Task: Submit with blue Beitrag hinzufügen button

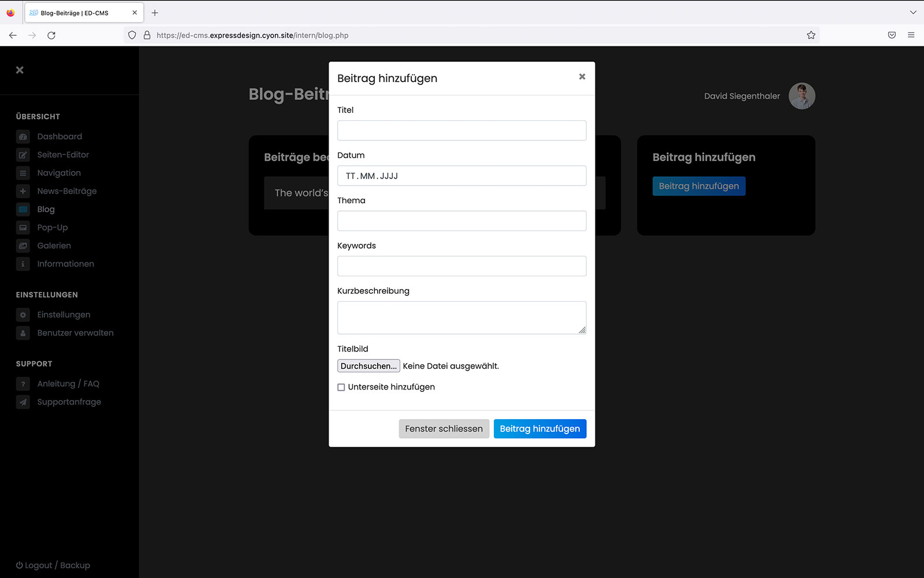Action: [x=539, y=429]
